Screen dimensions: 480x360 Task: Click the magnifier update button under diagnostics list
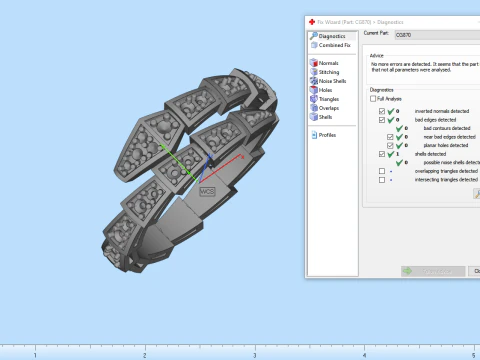477,194
